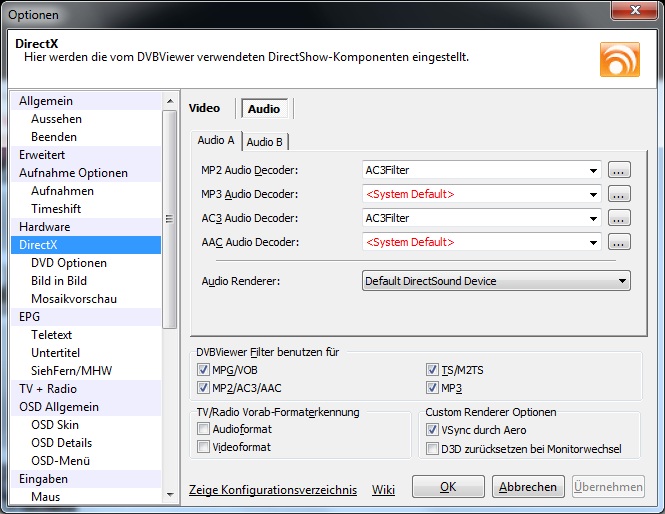
Task: Open MP3 Audio Decoder properties ellipsis button
Action: [x=619, y=194]
